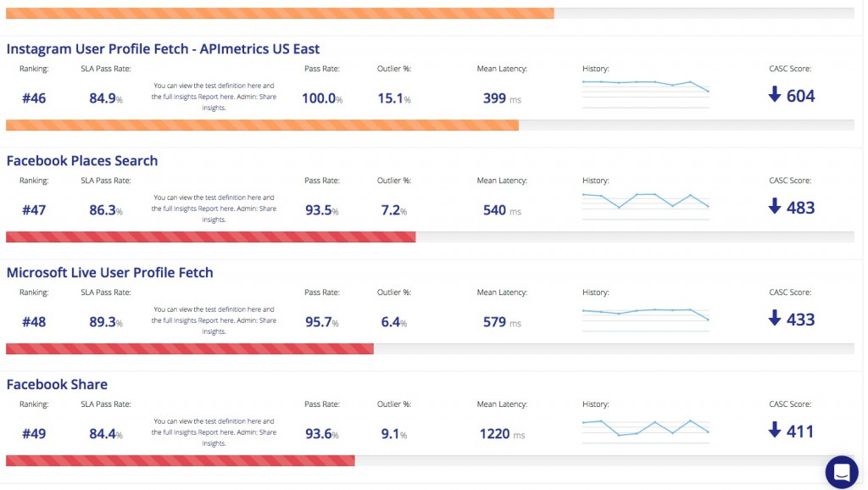868x490 pixels.
Task: Click mean latency 540 ms
Action: click(502, 210)
